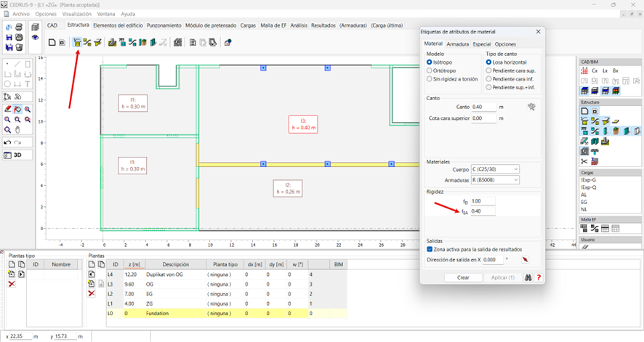Click the Aplicar (1) button
Image resolution: width=644 pixels, height=342 pixels.
coord(503,277)
